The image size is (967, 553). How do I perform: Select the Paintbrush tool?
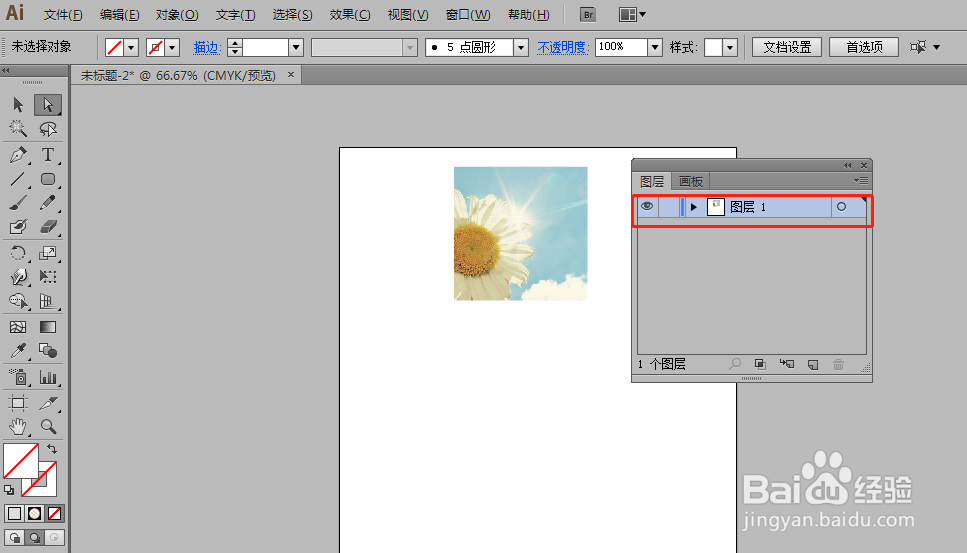point(18,203)
